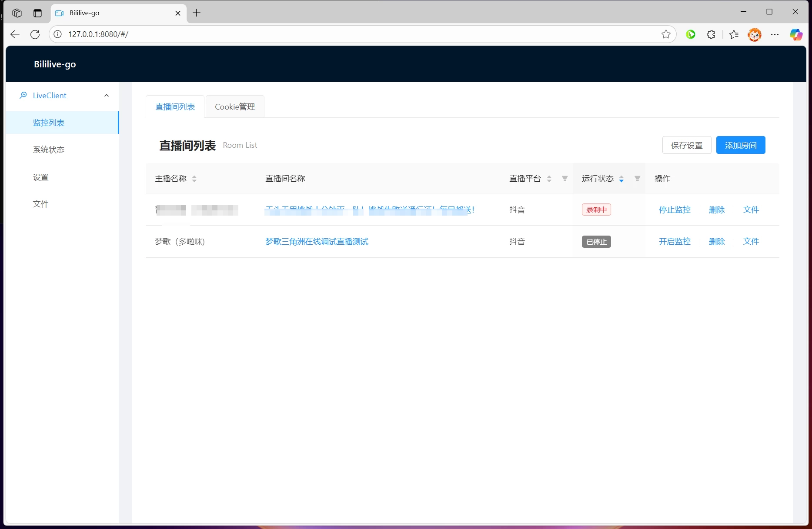Open the filter dropdown on 运行状态 column
Screen dimensions: 812x529
(x=637, y=178)
